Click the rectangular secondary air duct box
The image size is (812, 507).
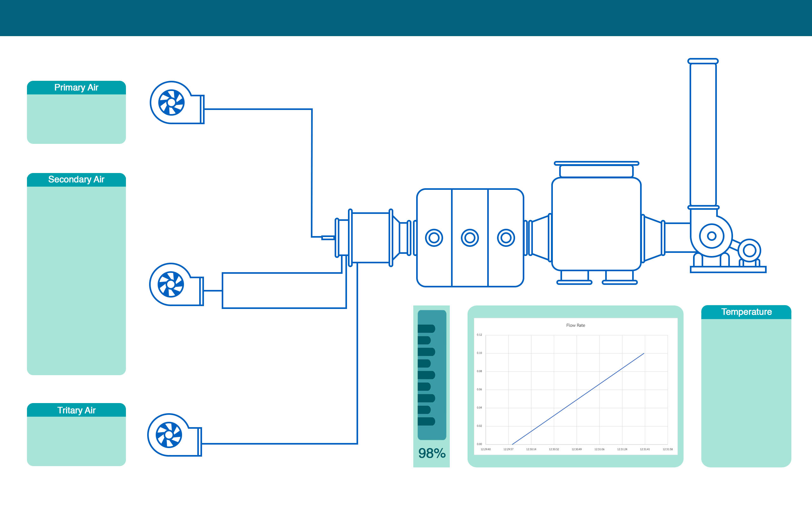pos(284,290)
